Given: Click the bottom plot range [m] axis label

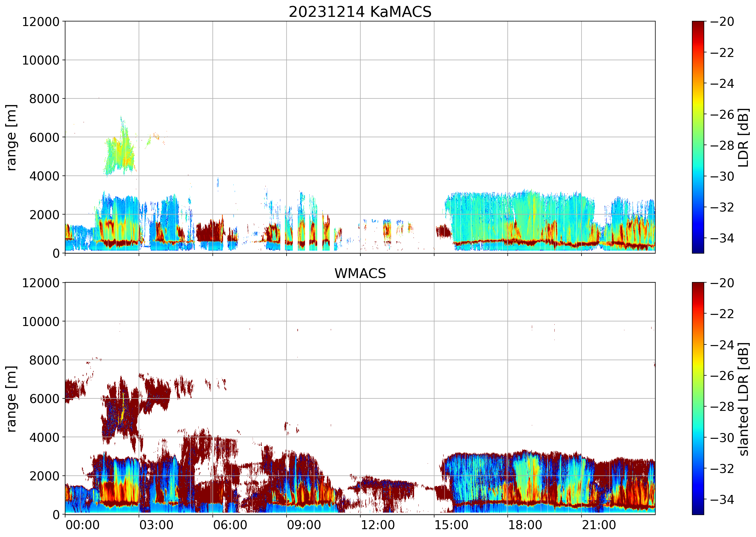Looking at the screenshot, I should pyautogui.click(x=11, y=399).
